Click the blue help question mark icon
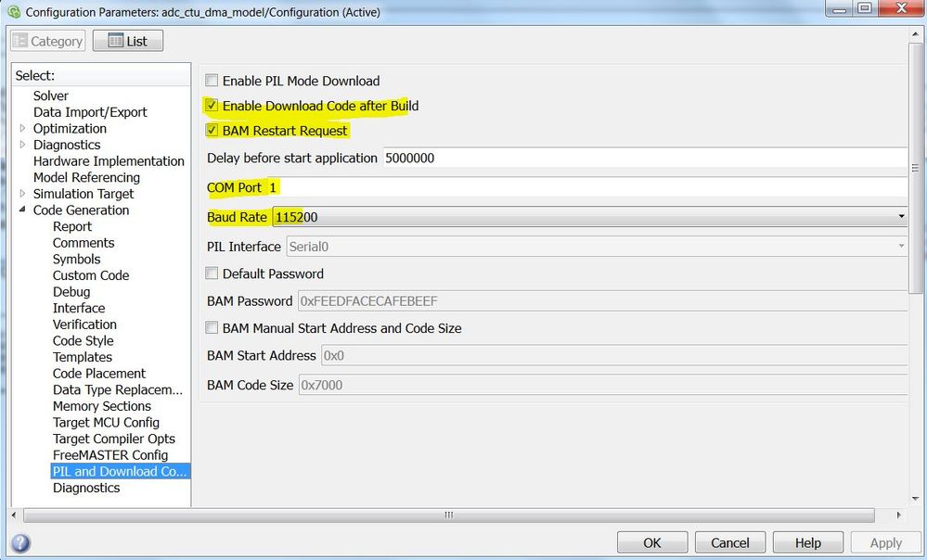Image resolution: width=927 pixels, height=560 pixels. coord(20,543)
